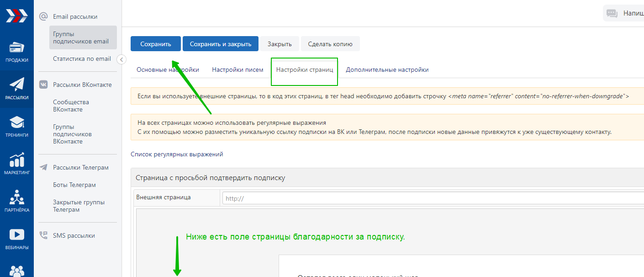Screen dimensions: 644x277
Task: Open Дополнительные настройки tab
Action: tap(387, 70)
